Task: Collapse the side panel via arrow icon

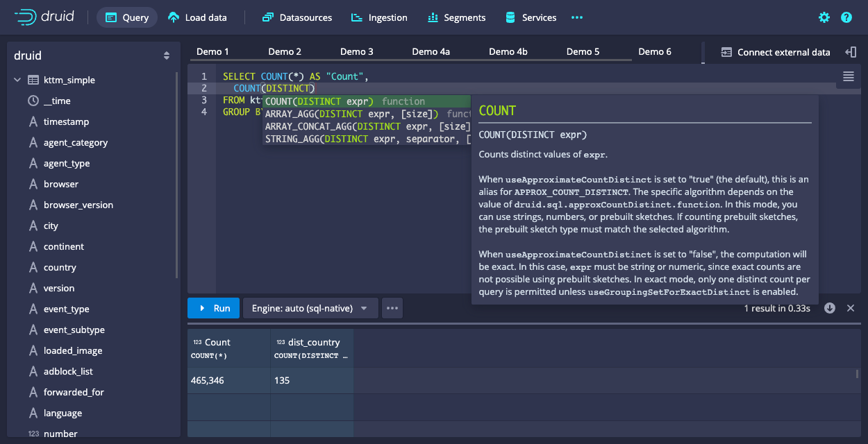Action: 851,52
